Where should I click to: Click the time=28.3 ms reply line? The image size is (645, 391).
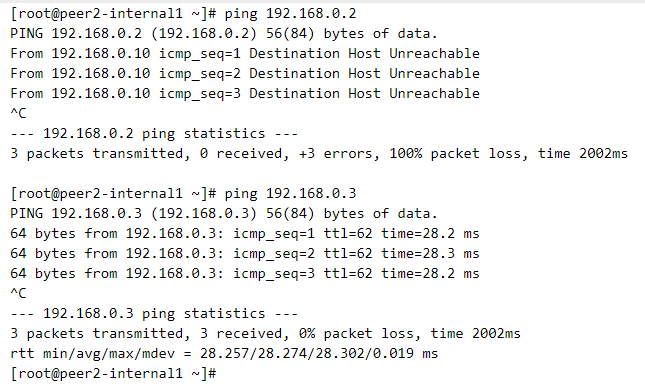[245, 253]
